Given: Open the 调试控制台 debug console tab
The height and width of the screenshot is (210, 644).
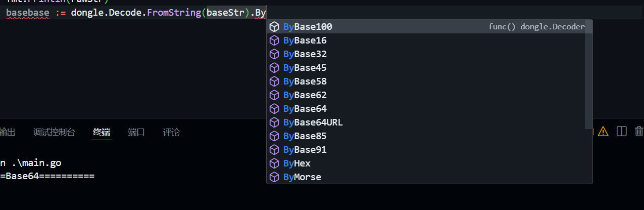Looking at the screenshot, I should coord(54,133).
